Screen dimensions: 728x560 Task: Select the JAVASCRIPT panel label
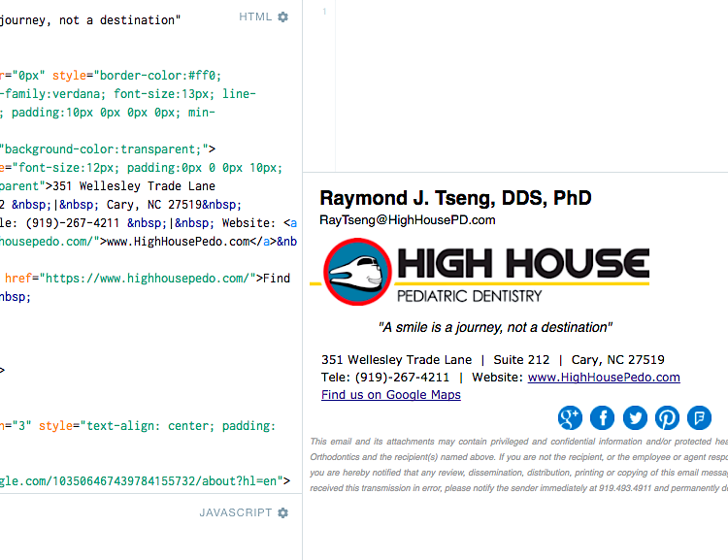click(x=236, y=512)
